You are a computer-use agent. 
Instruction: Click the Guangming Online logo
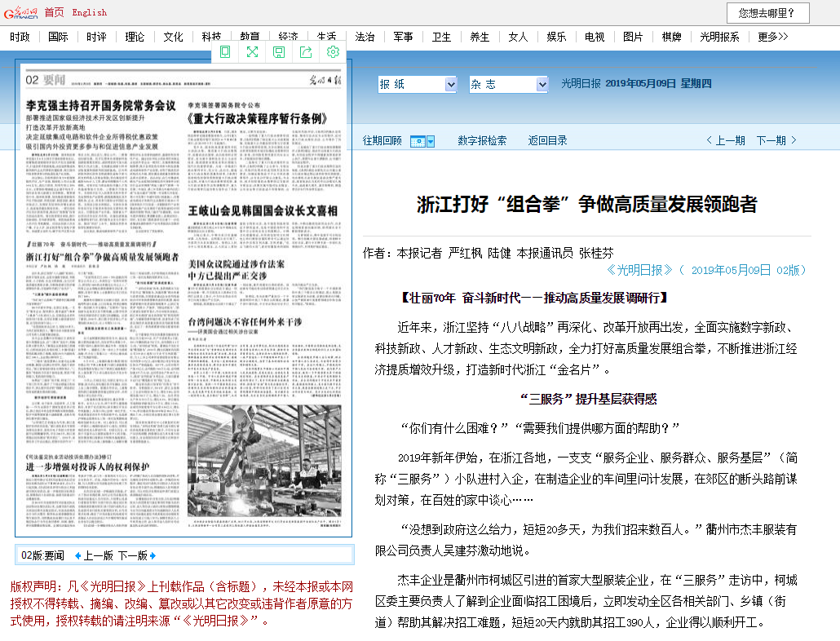click(20, 12)
